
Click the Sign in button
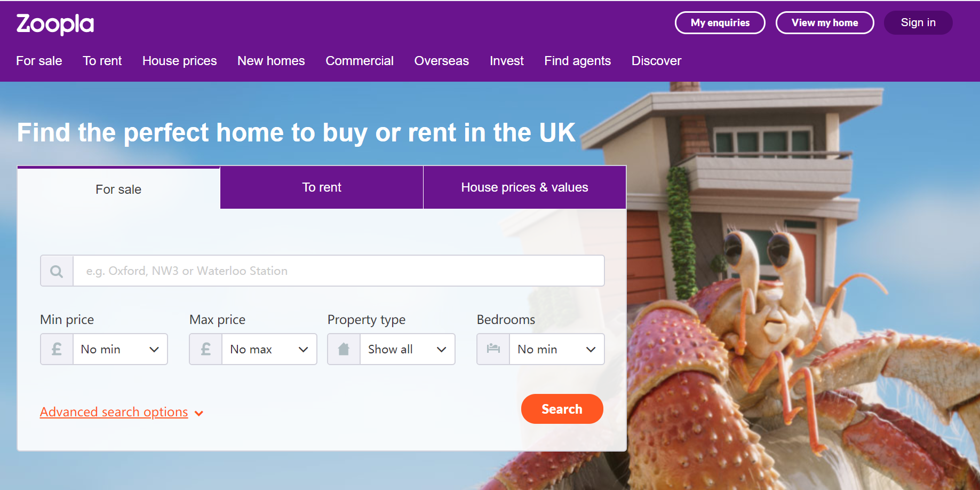point(918,23)
